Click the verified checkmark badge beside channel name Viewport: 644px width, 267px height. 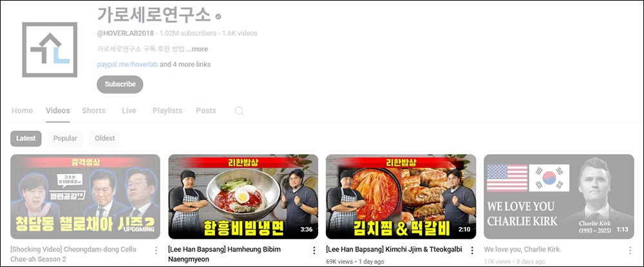tap(218, 17)
